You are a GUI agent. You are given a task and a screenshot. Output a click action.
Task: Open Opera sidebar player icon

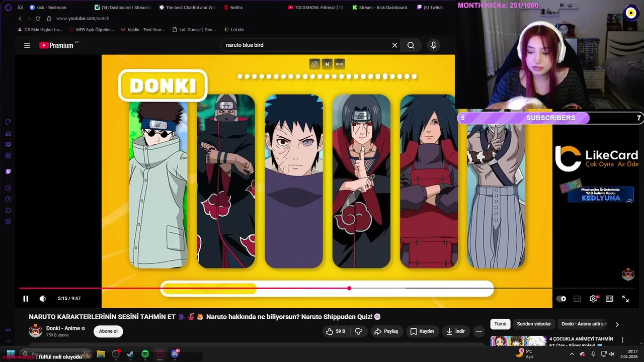(x=8, y=189)
